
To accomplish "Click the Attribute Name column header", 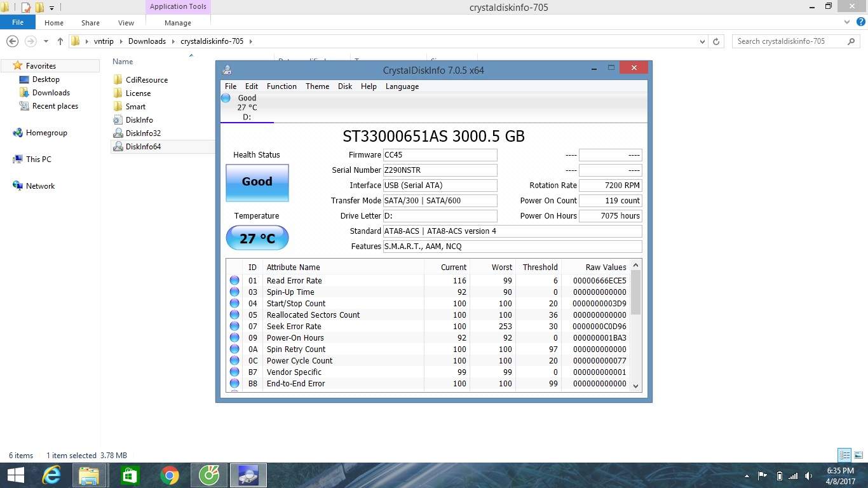I will tap(293, 267).
